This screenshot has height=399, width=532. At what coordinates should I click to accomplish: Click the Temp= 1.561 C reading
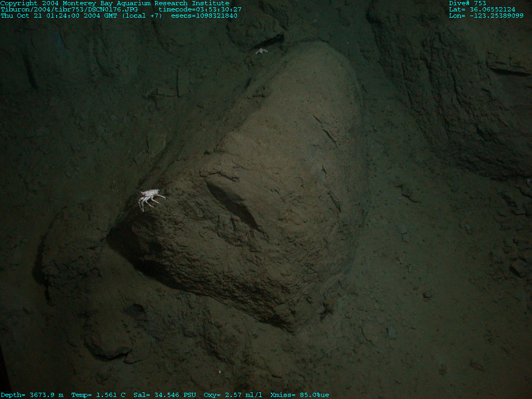coord(98,395)
